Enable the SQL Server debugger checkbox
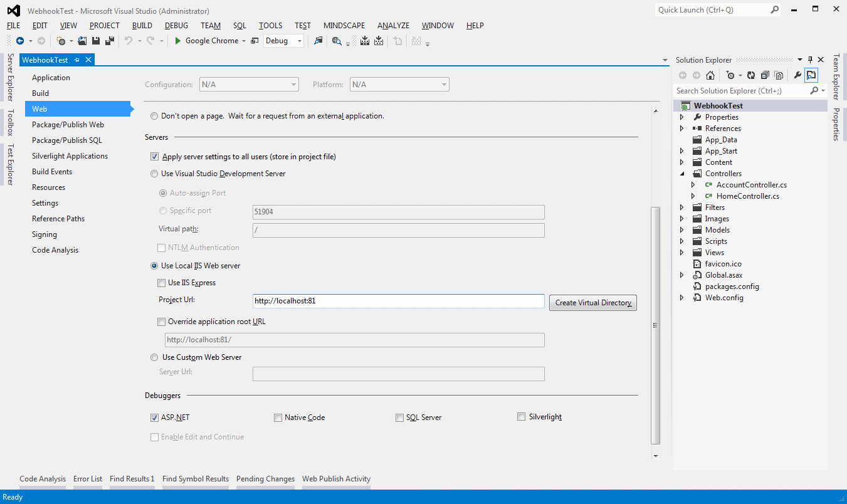847x504 pixels. click(399, 417)
